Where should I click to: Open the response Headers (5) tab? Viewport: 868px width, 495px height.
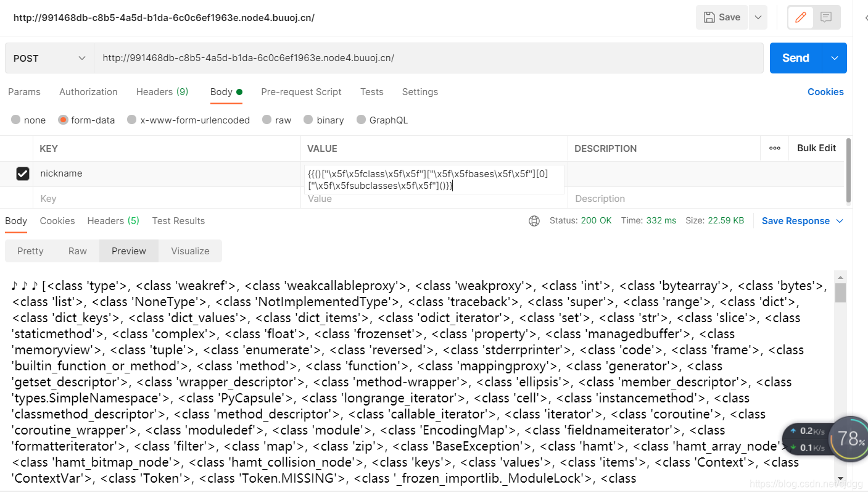(x=114, y=221)
